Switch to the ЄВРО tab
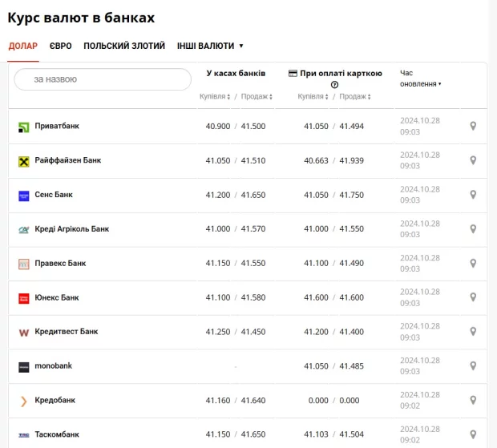The height and width of the screenshot is (448, 497). click(x=60, y=46)
